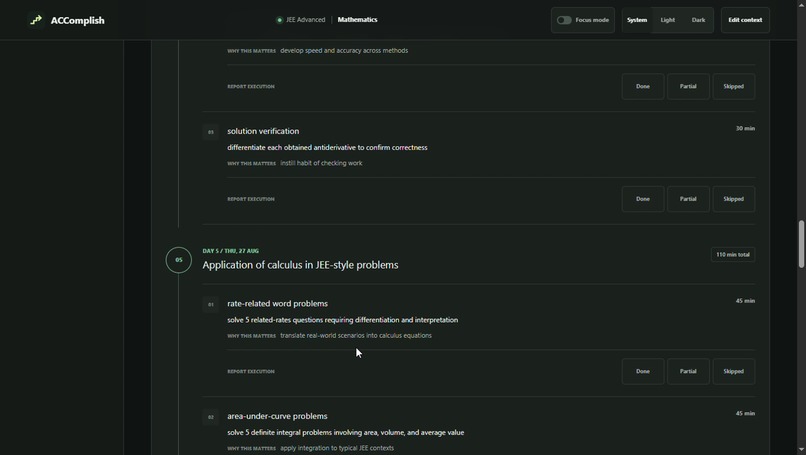Mark solution verification as Partial
The image size is (806, 455).
688,199
